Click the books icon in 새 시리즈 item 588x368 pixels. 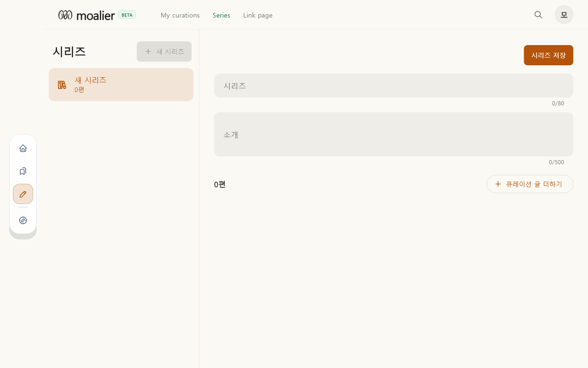62,85
